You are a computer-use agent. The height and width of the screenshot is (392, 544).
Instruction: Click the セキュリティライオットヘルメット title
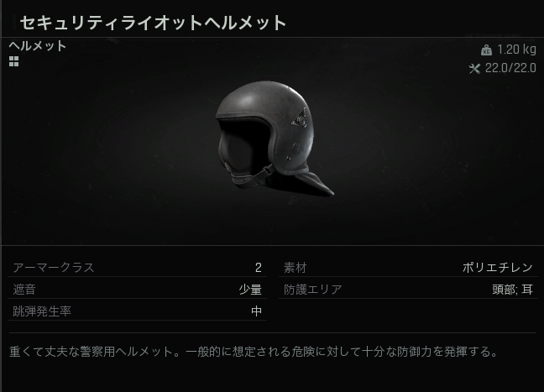(x=153, y=23)
